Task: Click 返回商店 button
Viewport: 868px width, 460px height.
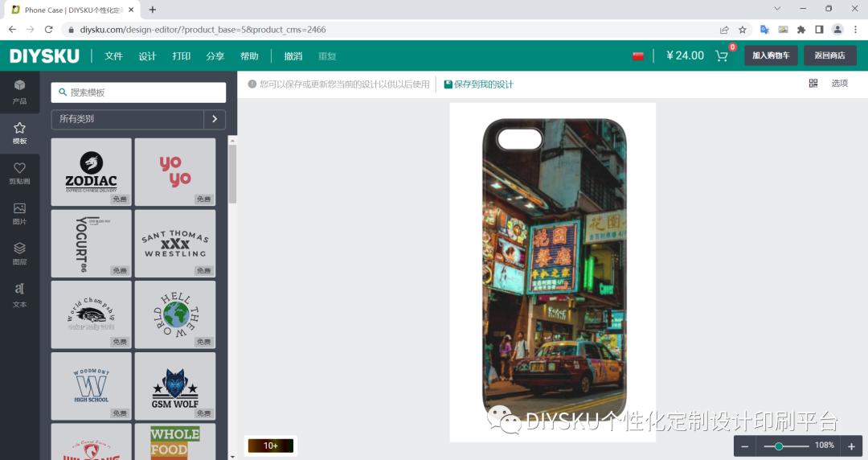Action: click(829, 55)
